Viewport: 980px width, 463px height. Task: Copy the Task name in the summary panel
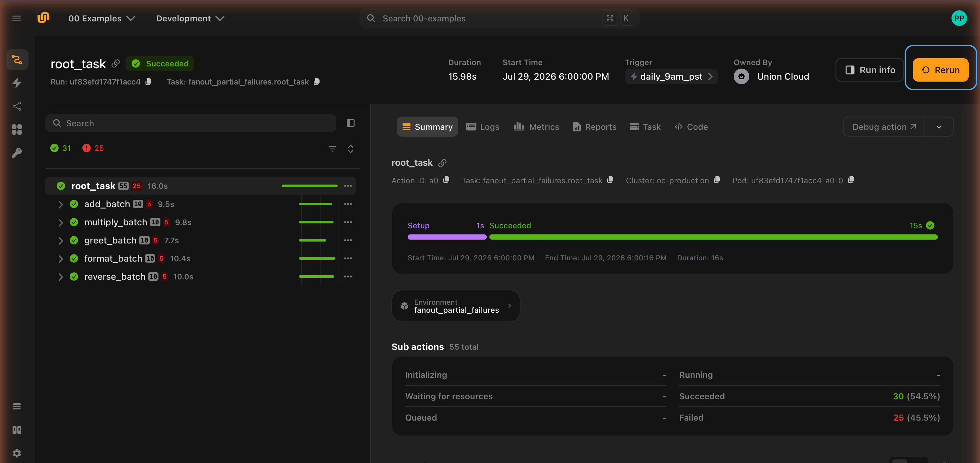(x=610, y=180)
